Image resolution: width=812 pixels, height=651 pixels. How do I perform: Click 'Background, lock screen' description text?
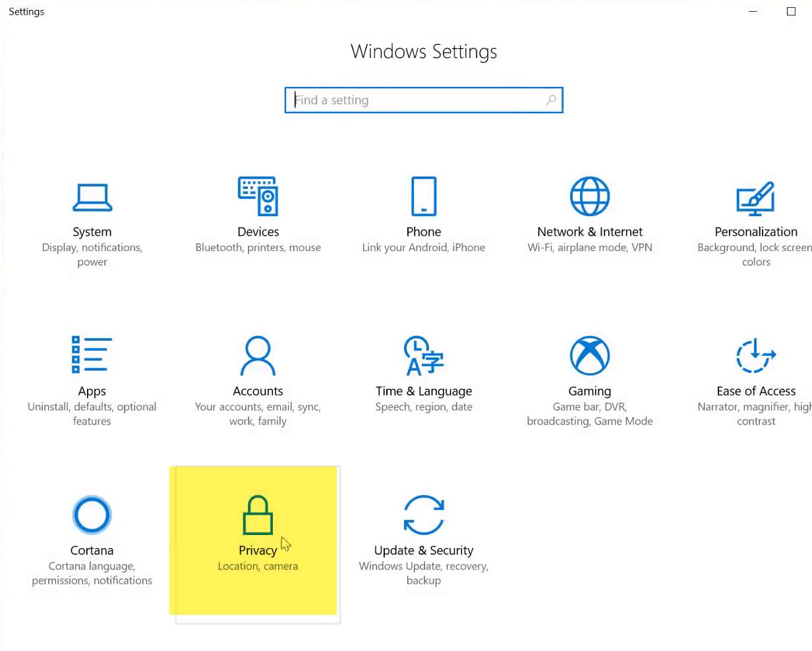[755, 255]
